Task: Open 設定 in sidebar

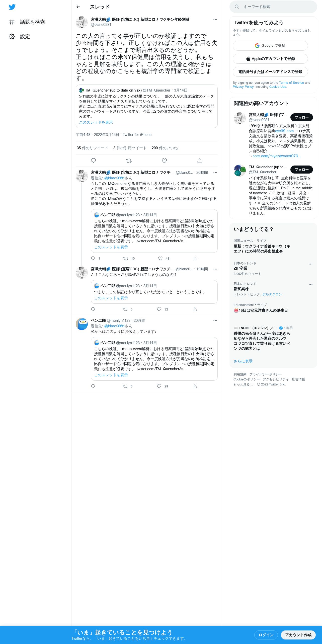Action: click(20, 36)
